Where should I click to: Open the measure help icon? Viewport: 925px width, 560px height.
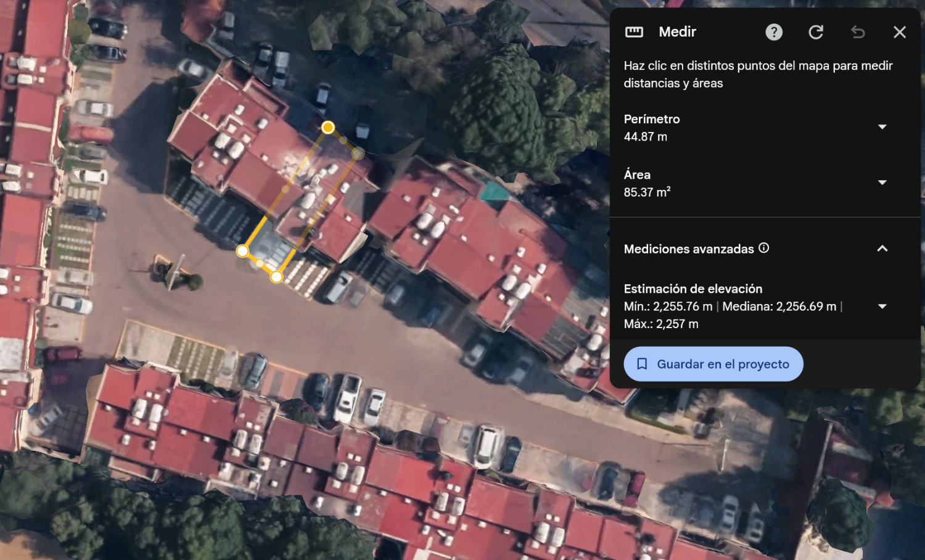click(774, 32)
